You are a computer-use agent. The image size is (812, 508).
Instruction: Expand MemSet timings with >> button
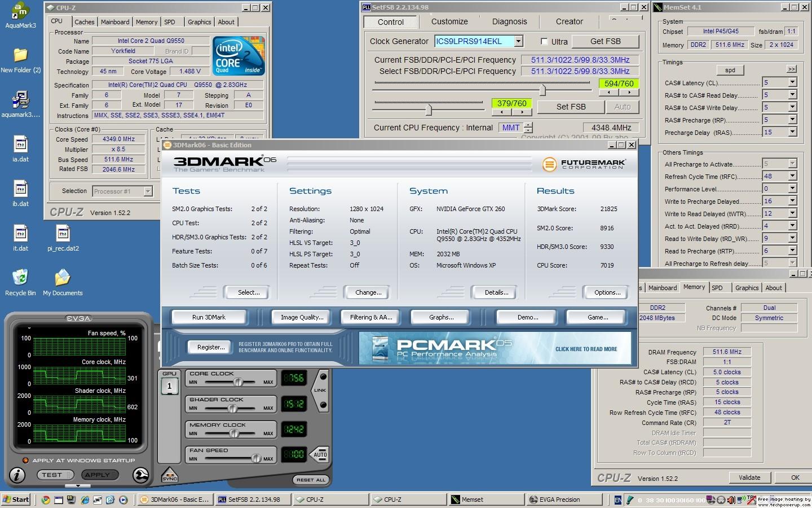pos(792,69)
